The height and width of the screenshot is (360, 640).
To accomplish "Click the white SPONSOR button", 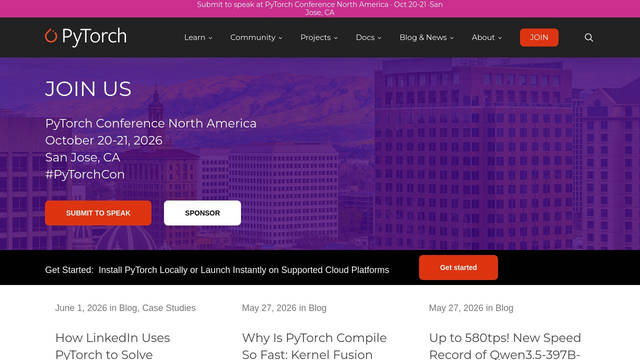I will 202,213.
